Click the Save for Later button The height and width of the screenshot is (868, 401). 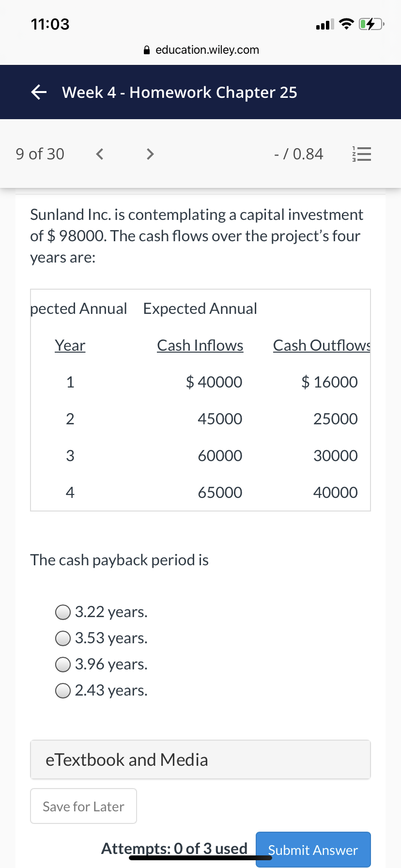coord(83,806)
